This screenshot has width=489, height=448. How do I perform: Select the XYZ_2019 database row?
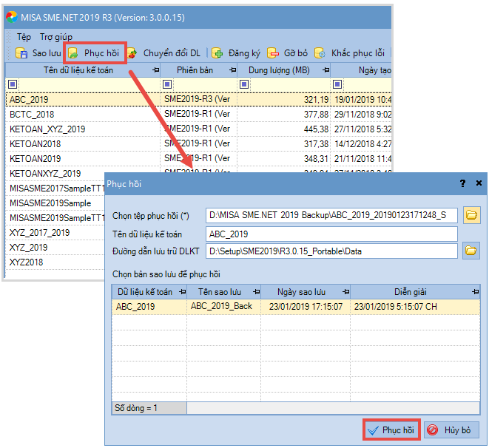pyautogui.click(x=55, y=248)
